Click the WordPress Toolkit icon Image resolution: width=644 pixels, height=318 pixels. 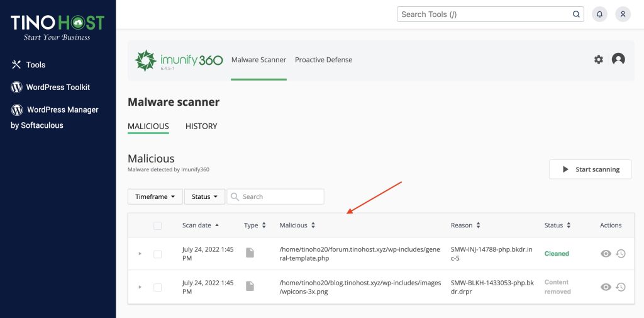point(16,87)
